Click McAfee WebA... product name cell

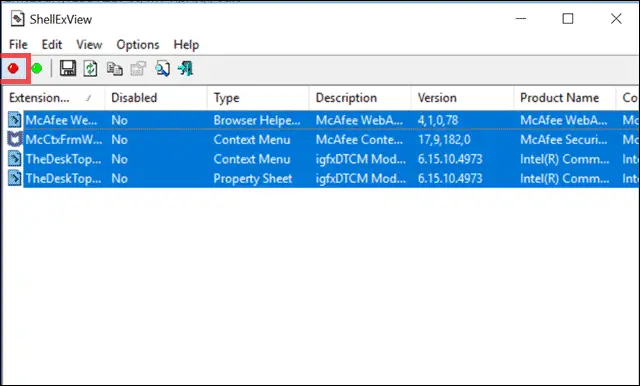(x=564, y=120)
